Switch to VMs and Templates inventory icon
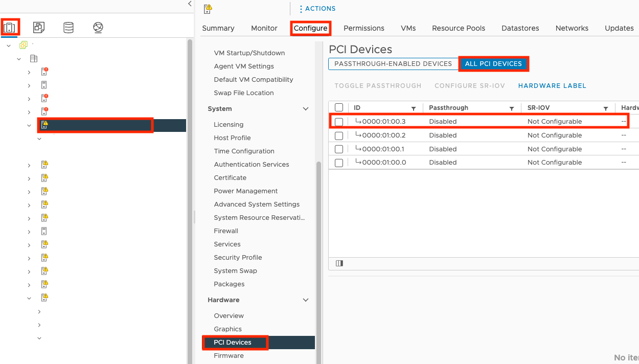Screen dimensions: 639x364 39,28
